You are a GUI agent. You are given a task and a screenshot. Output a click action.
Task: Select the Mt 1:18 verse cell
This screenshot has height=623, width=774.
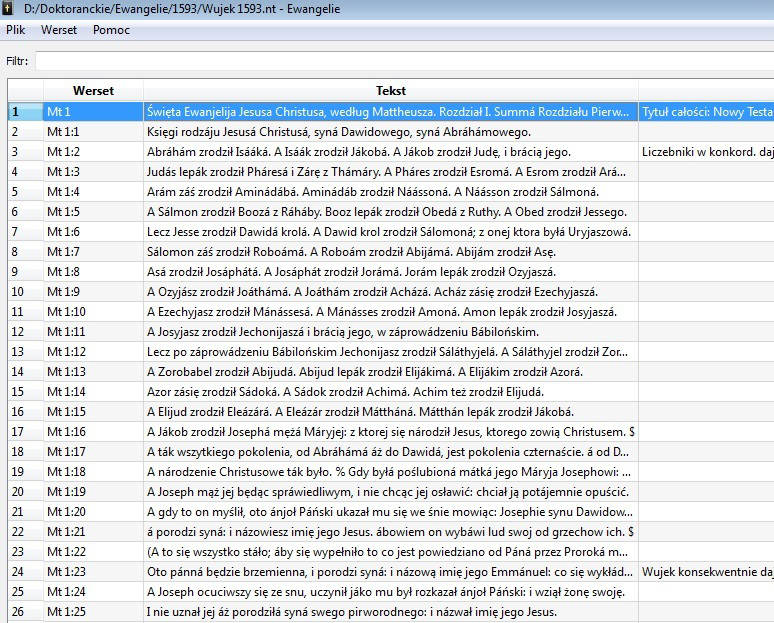pos(93,471)
